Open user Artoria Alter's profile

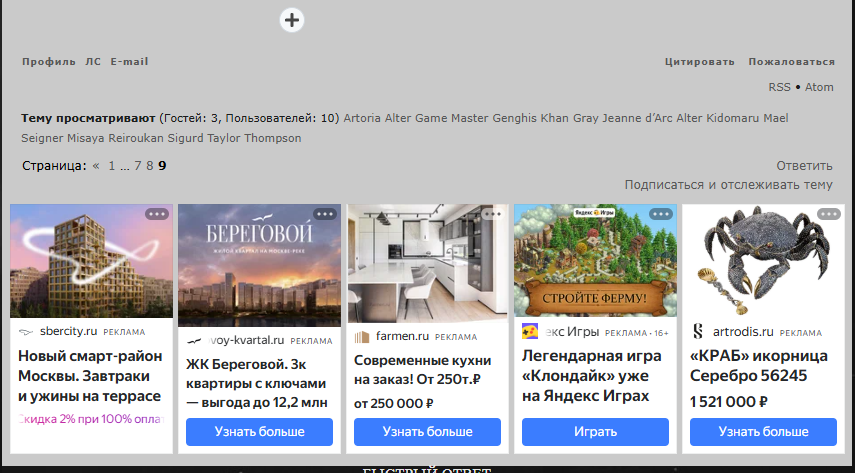377,118
